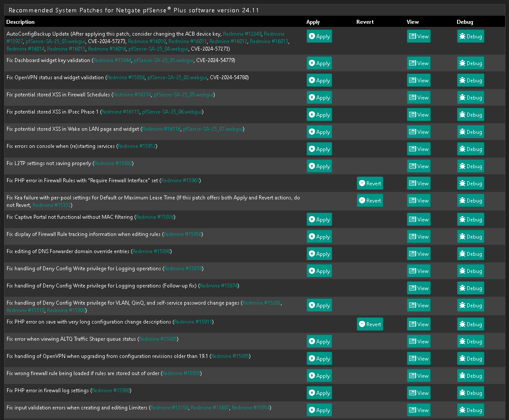509x420 pixels.
Task: Open the pfSense-SA-25_02.webgui advisory link
Action: pyautogui.click(x=177, y=77)
